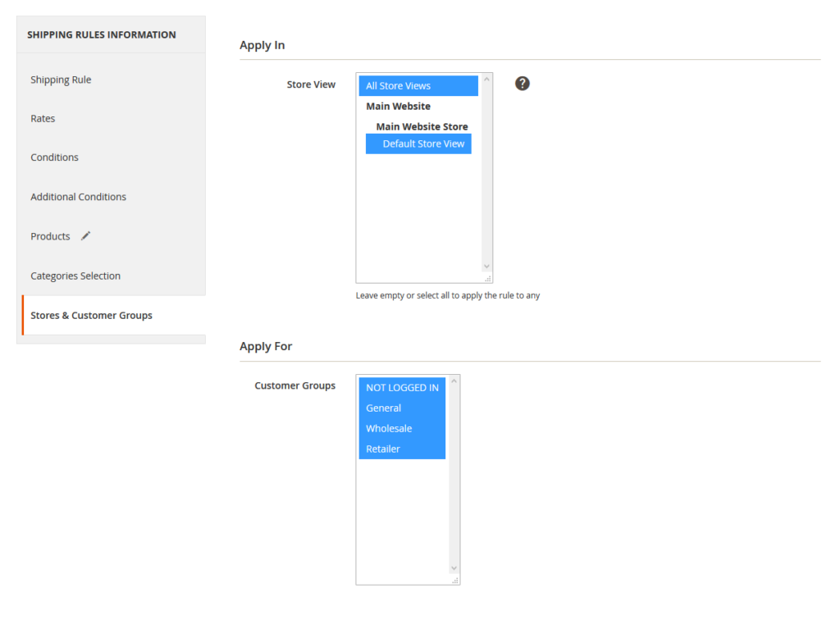Screen dimensions: 840x620
Task: Select the Categories Selection tab
Action: pyautogui.click(x=75, y=276)
